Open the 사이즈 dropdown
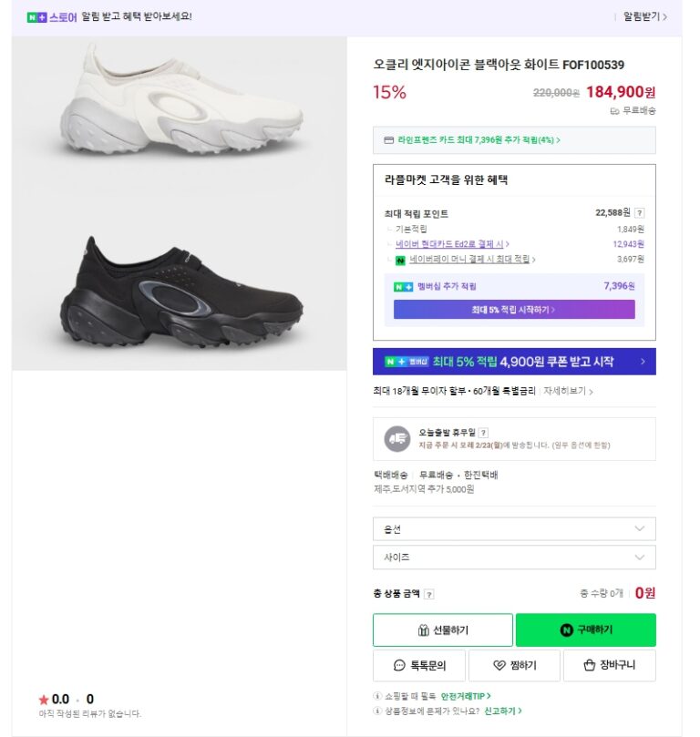This screenshot has height=737, width=700. [514, 557]
